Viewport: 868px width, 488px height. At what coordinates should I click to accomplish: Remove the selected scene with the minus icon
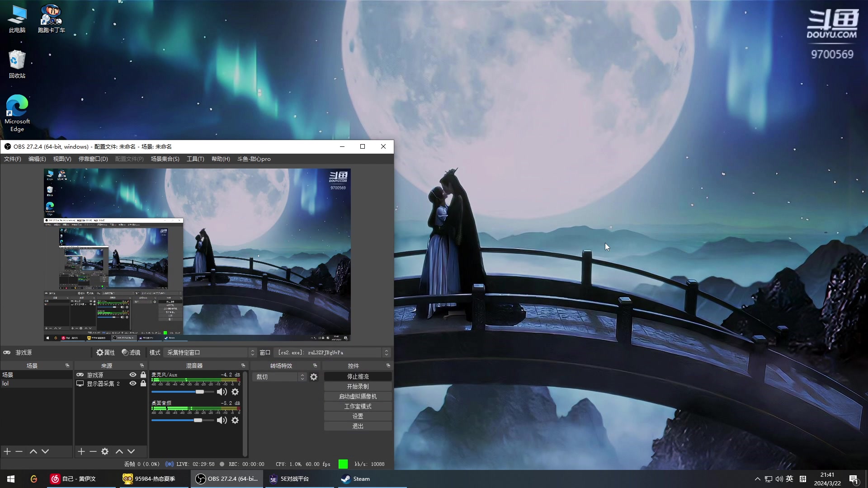pyautogui.click(x=19, y=451)
